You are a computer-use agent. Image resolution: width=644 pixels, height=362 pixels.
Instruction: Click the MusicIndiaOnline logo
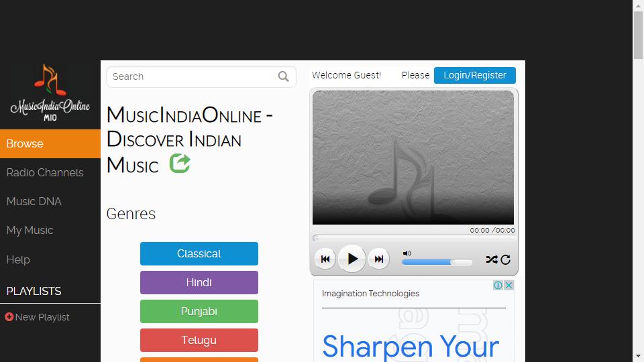click(50, 93)
